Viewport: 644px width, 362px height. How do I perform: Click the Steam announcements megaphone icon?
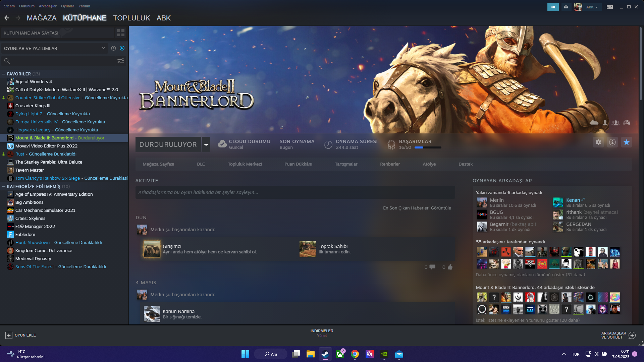[x=553, y=7]
